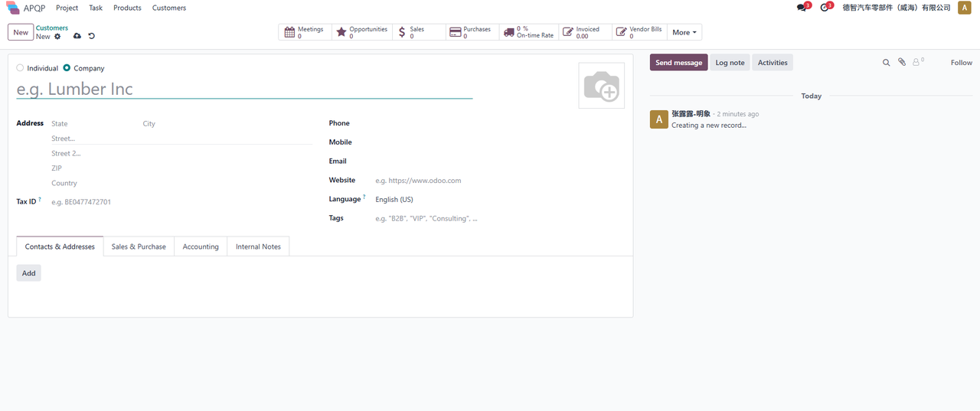The width and height of the screenshot is (980, 411).
Task: Click the company name input field
Action: pos(244,90)
